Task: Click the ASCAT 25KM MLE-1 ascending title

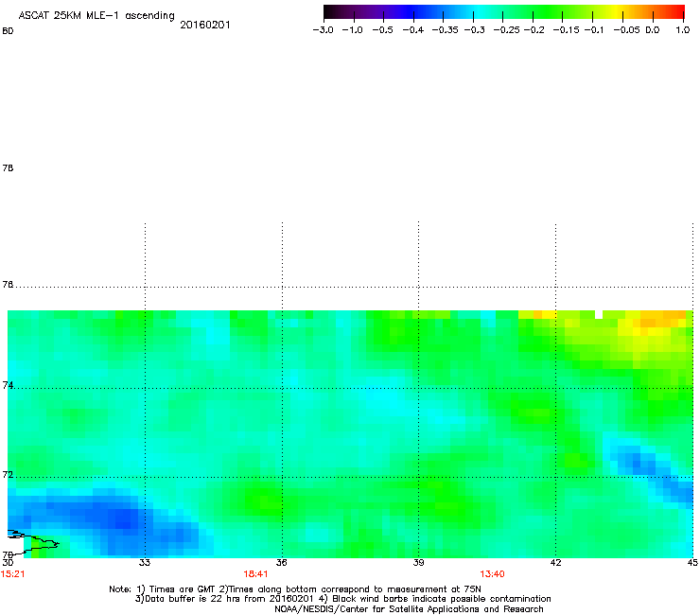Action: (x=96, y=16)
